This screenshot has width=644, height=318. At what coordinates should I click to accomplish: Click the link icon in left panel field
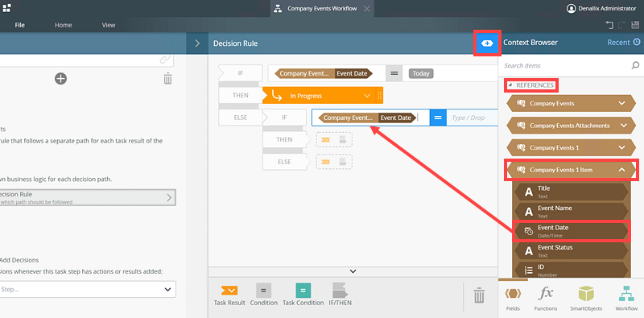pyautogui.click(x=165, y=60)
